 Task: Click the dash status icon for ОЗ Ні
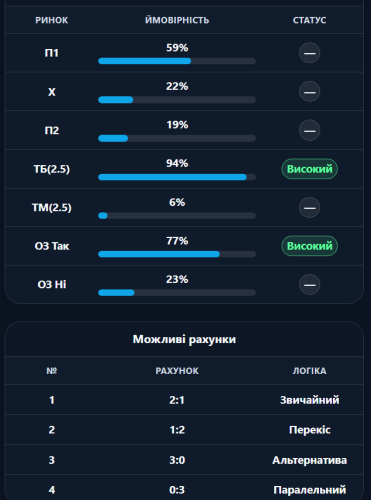309,285
